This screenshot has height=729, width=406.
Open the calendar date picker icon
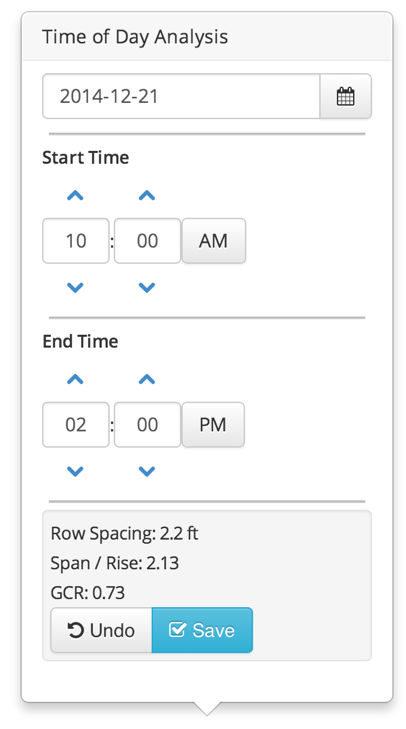pos(346,96)
